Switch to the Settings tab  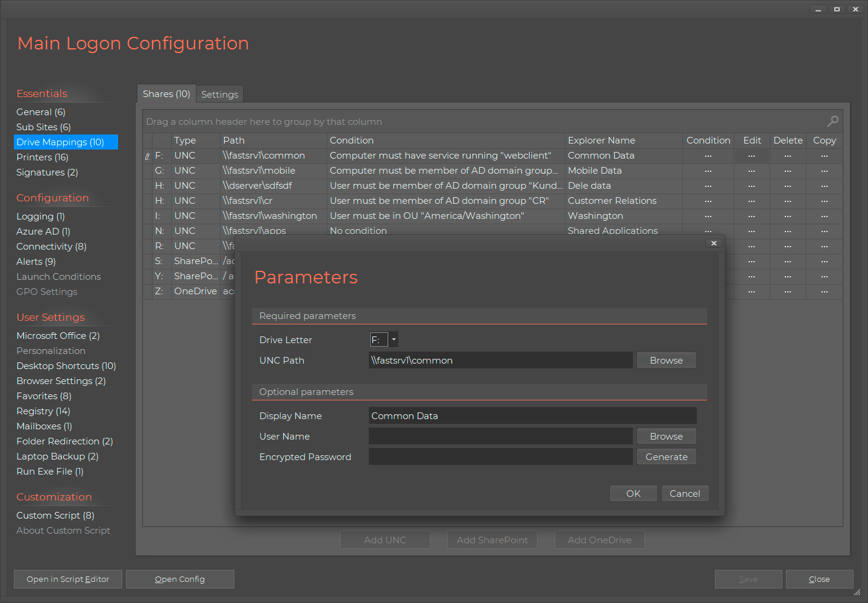[219, 94]
